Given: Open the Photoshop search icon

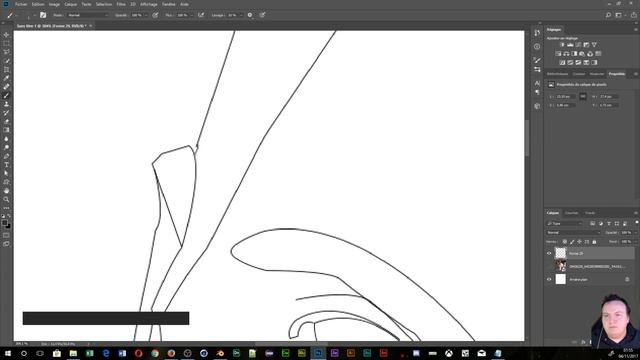Looking at the screenshot, I should 608,15.
